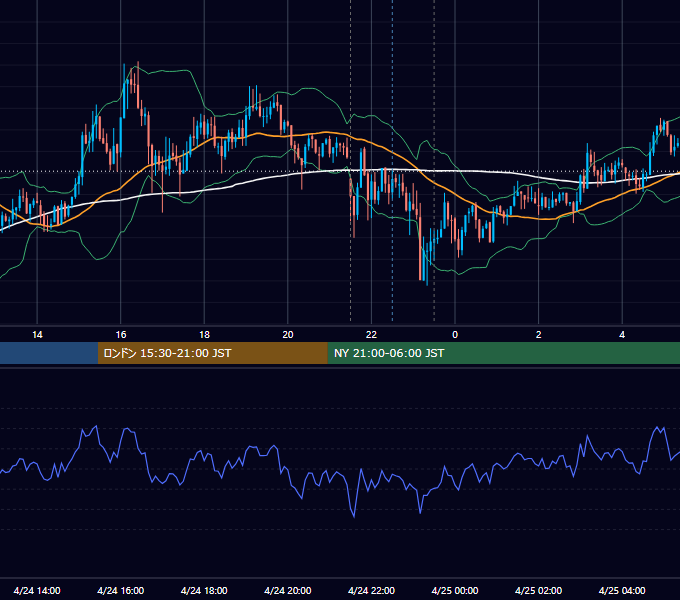Click the 2 hour label on the price chart axis
Screen dimensions: 680x600
click(x=539, y=335)
